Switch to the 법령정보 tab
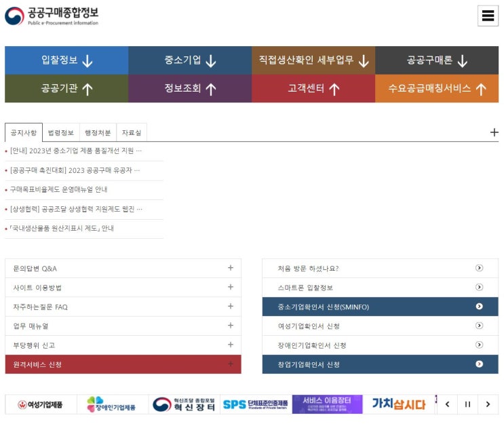The image size is (504, 426). click(61, 132)
